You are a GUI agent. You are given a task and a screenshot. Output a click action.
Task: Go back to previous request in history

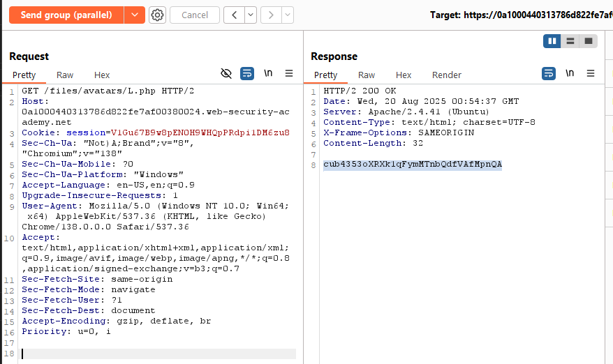(235, 15)
